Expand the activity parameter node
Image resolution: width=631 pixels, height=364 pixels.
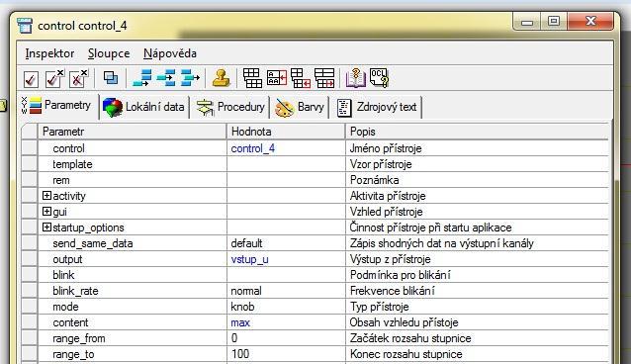[x=47, y=196]
